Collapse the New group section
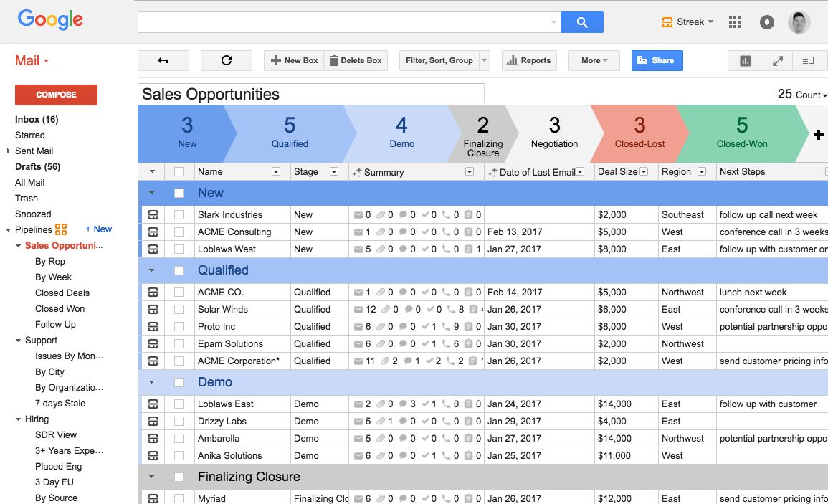 click(x=151, y=194)
